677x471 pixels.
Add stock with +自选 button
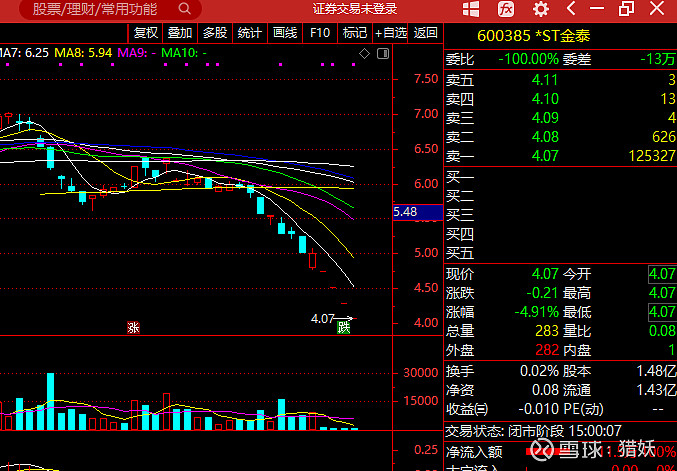point(393,32)
